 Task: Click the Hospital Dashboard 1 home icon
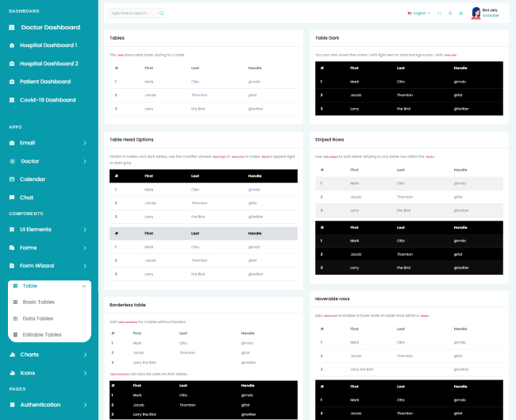(x=12, y=45)
